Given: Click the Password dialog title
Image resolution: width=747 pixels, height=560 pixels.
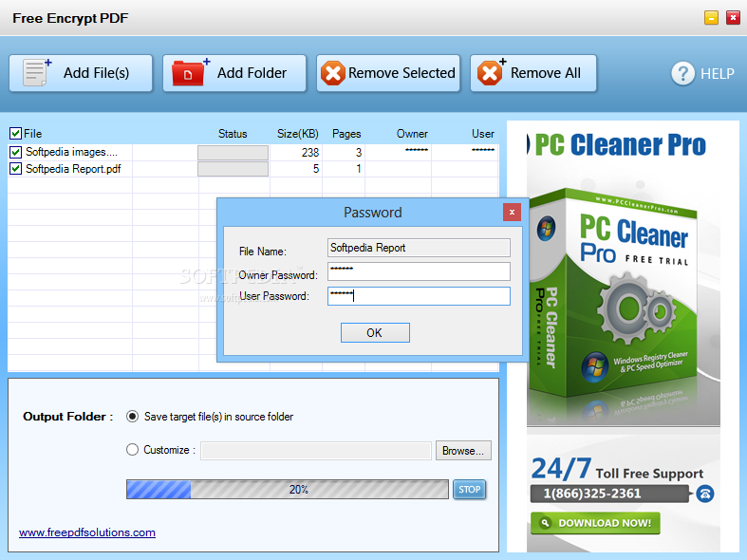Looking at the screenshot, I should (x=372, y=213).
